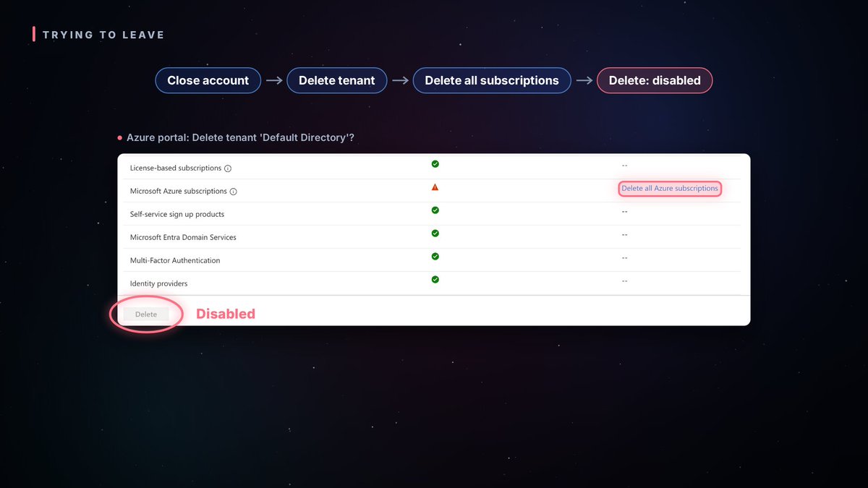Click '--' in Microsoft Entra Domain Services row
The height and width of the screenshot is (488, 868).
(x=624, y=235)
